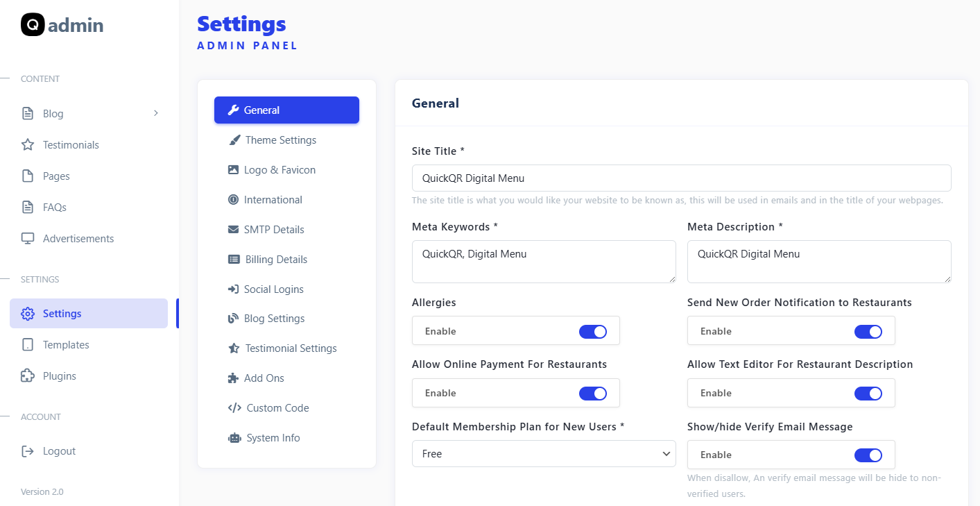
Task: Click the QuickQR admin logo icon
Action: (x=33, y=25)
